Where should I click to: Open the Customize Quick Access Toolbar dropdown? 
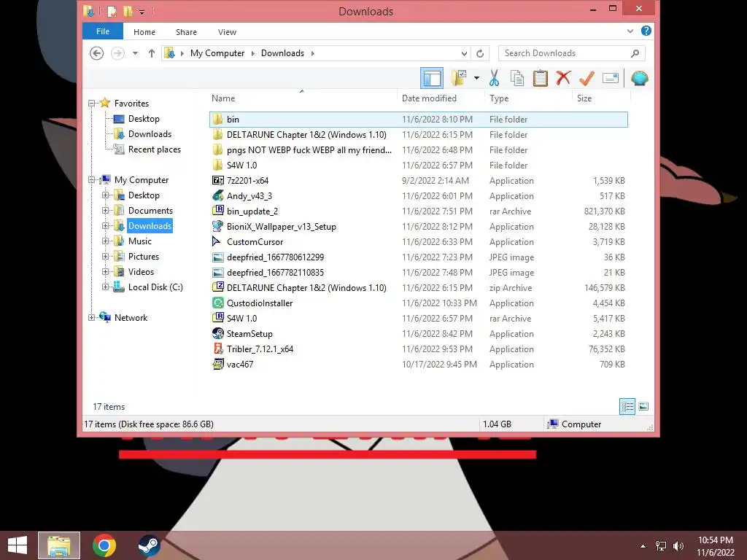[x=142, y=12]
